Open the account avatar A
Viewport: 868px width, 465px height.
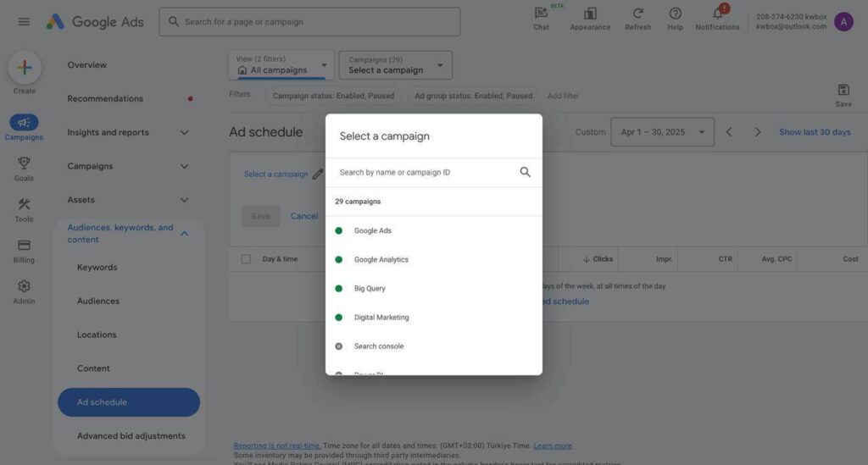(x=843, y=21)
